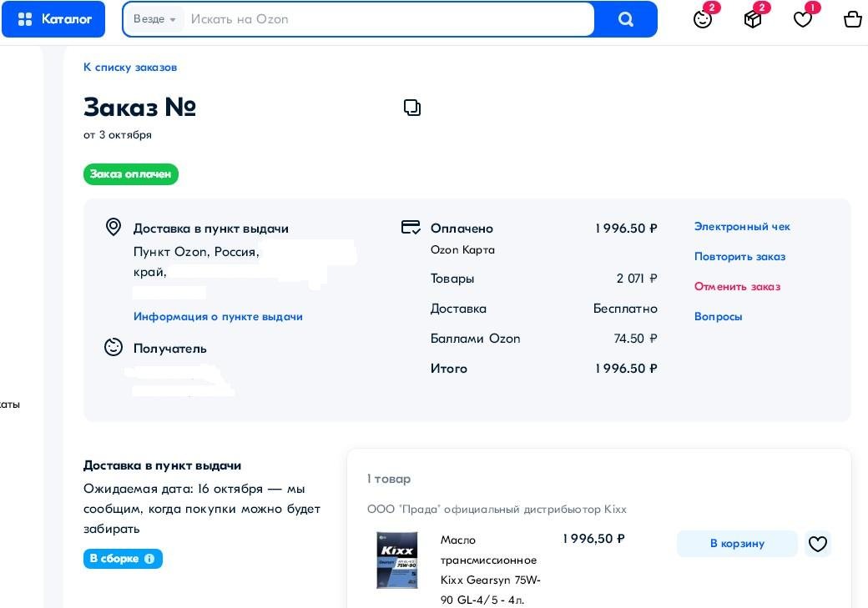The image size is (868, 608).
Task: Open the profile smiley icon in header
Action: tap(703, 19)
